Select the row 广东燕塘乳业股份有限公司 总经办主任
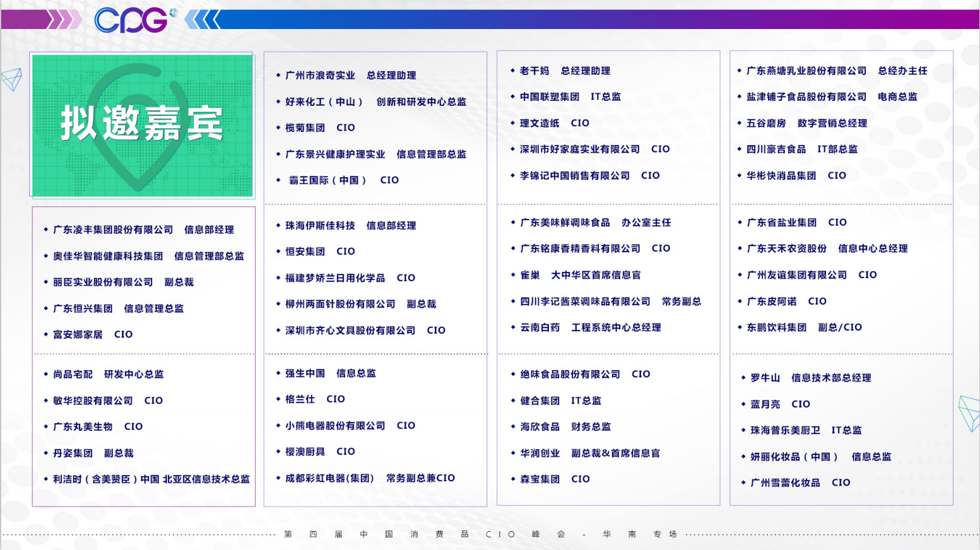Image resolution: width=980 pixels, height=550 pixels. click(x=832, y=71)
